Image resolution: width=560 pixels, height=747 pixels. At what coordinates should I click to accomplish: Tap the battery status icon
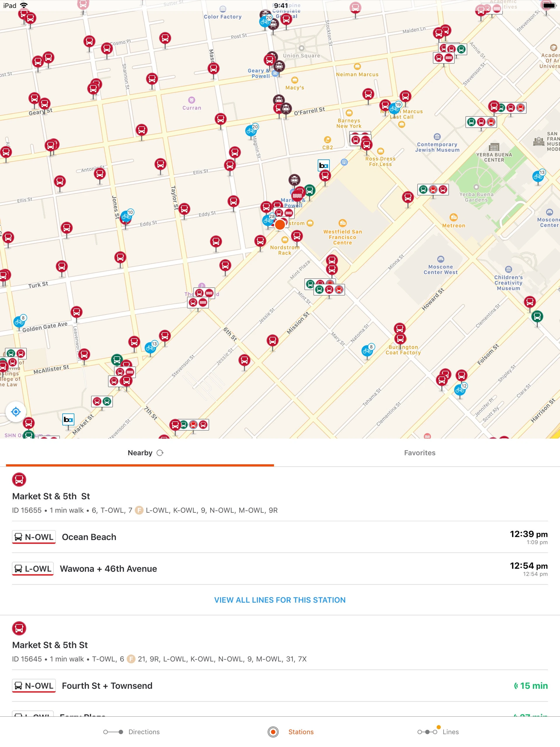[549, 6]
